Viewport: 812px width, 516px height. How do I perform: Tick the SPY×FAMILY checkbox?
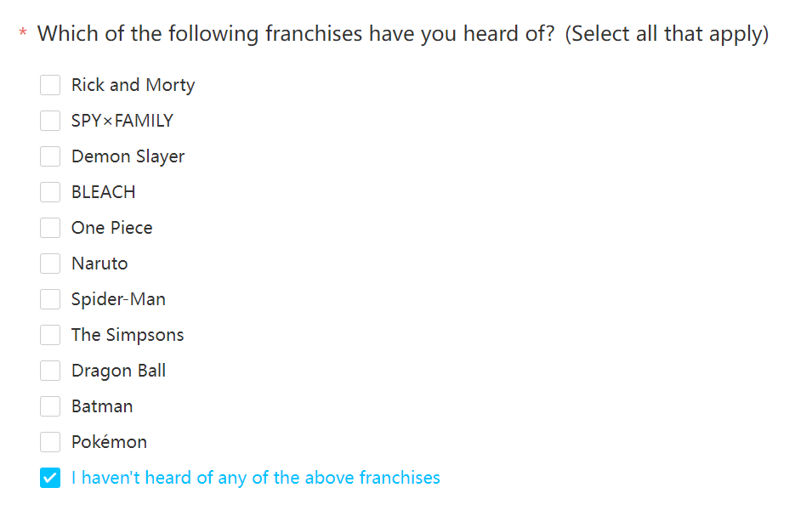click(x=50, y=121)
